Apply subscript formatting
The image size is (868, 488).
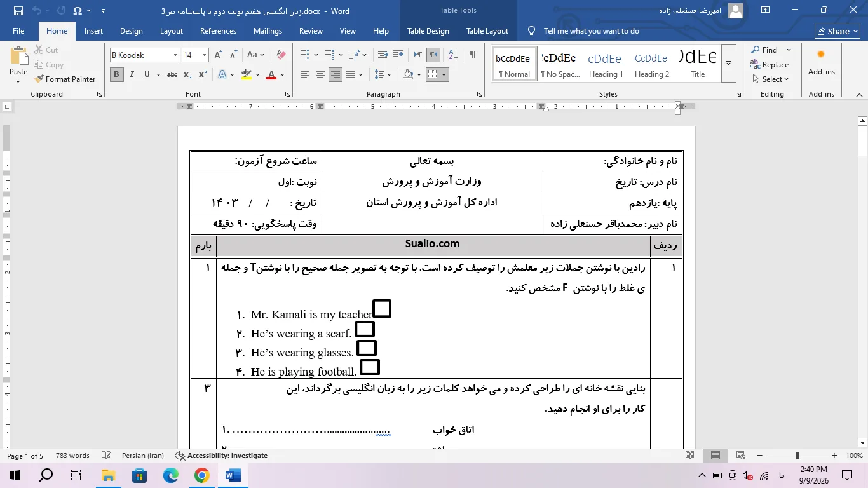187,74
